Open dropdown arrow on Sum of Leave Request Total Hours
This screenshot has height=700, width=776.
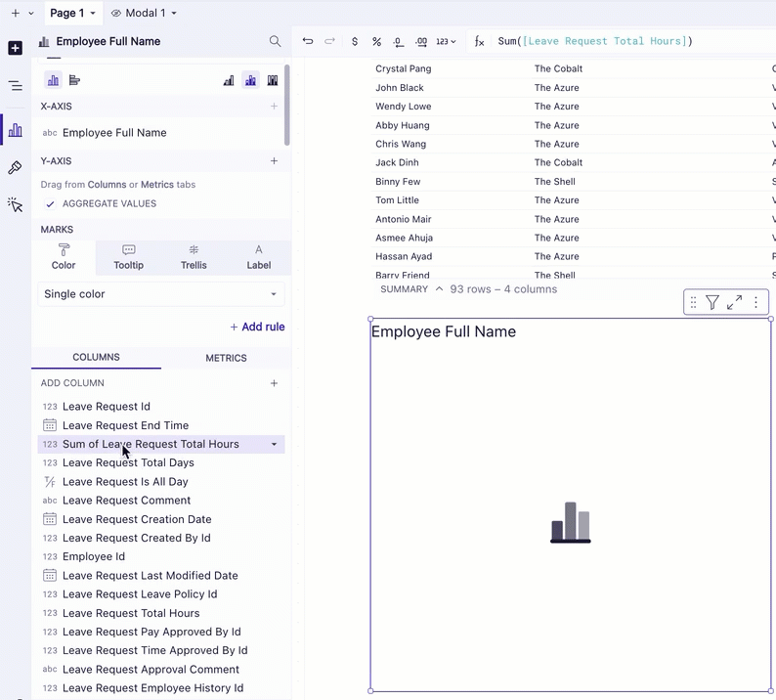274,445
